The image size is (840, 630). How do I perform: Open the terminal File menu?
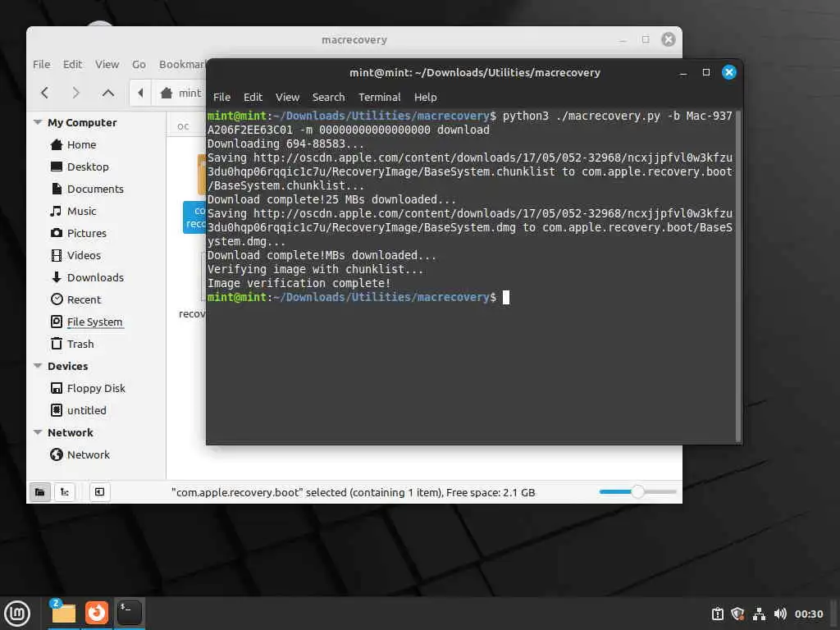click(221, 97)
